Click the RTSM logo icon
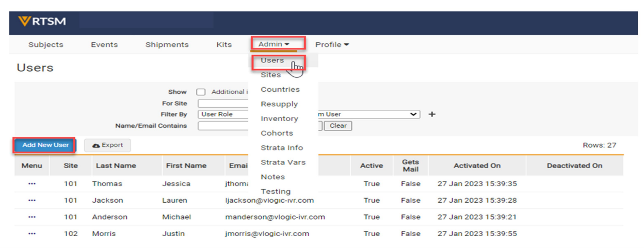This screenshot has height=248, width=644. coord(25,22)
